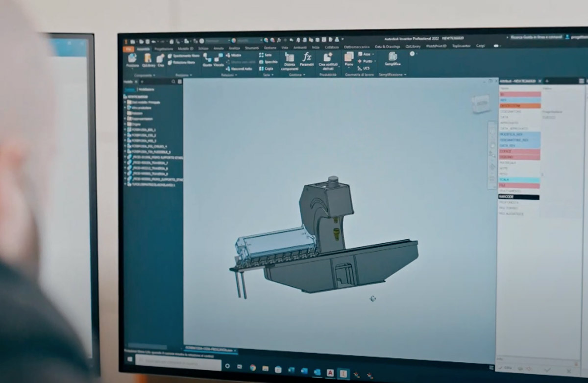Image resolution: width=588 pixels, height=383 pixels.
Task: Open the Asse dropdown arrow
Action: tap(373, 54)
